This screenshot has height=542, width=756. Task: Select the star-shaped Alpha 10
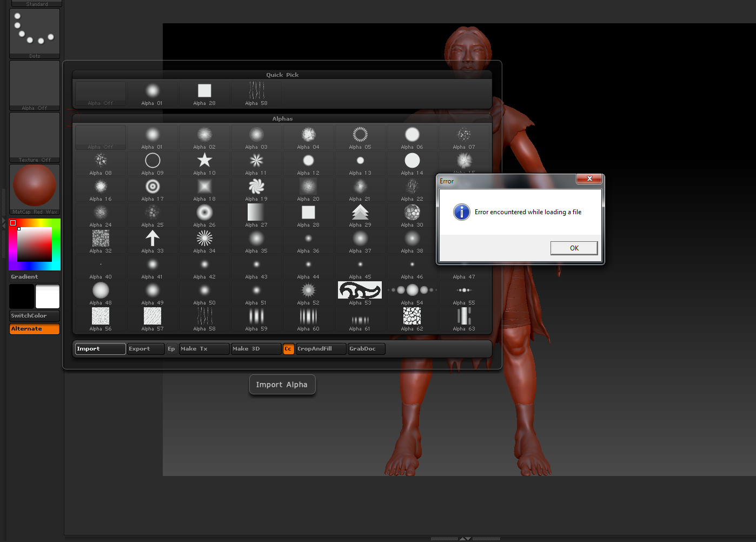pos(204,160)
